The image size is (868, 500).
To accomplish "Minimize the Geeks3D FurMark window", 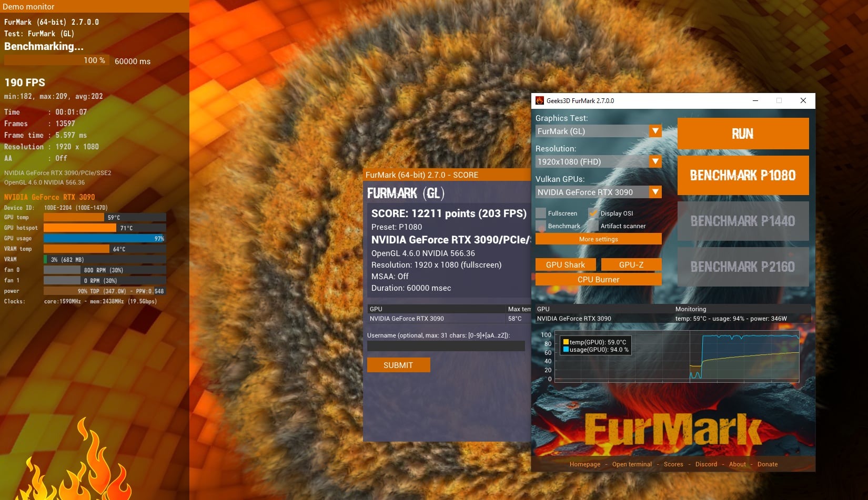I will [x=755, y=100].
